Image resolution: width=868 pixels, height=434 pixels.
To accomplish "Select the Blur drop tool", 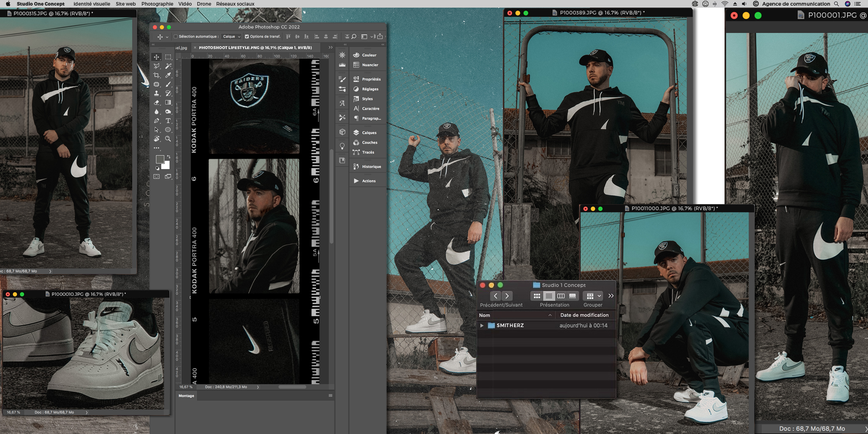I will (156, 112).
